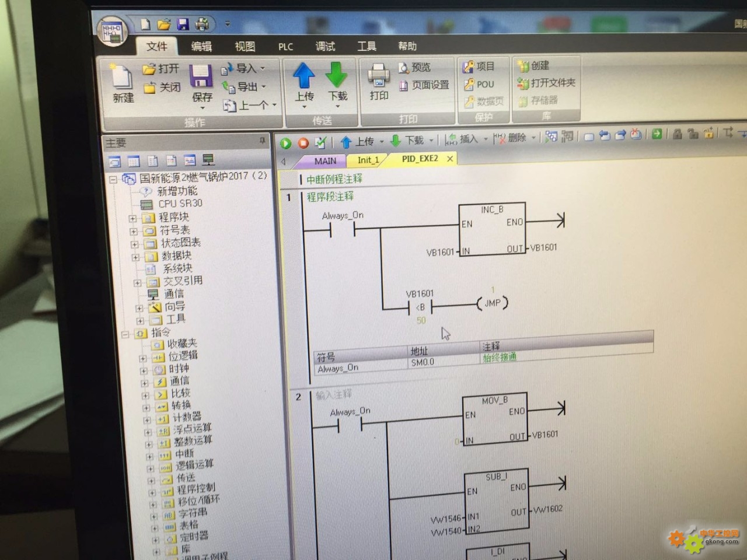Switch to the Init_1 tab
747x560 pixels.
[x=368, y=160]
